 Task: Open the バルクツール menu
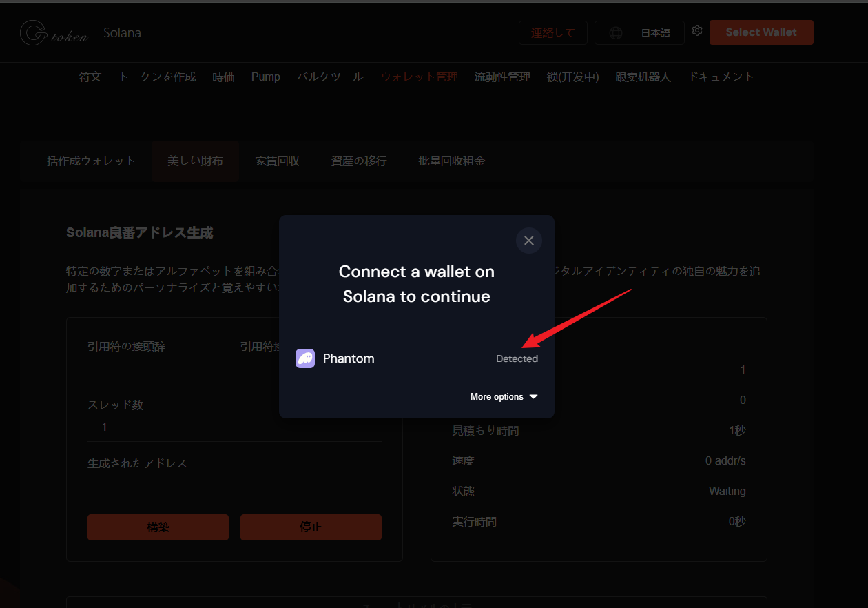click(x=330, y=77)
